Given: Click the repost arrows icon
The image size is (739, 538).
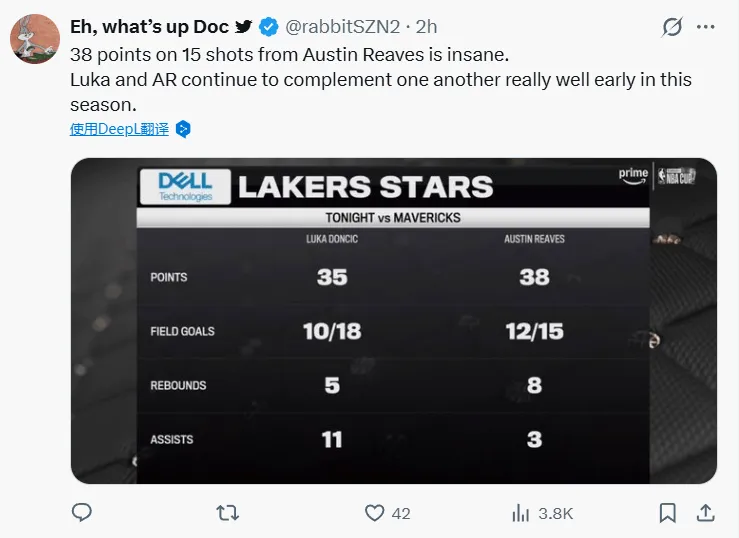Looking at the screenshot, I should point(227,513).
